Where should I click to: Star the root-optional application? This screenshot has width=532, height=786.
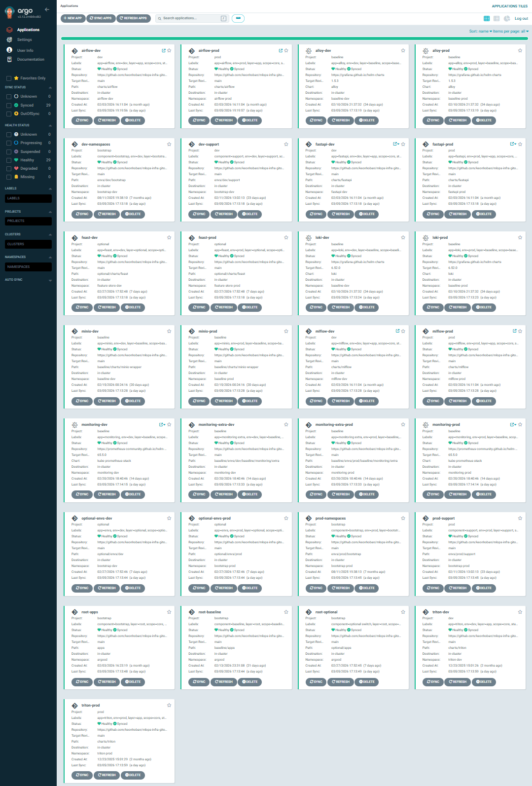(x=403, y=612)
